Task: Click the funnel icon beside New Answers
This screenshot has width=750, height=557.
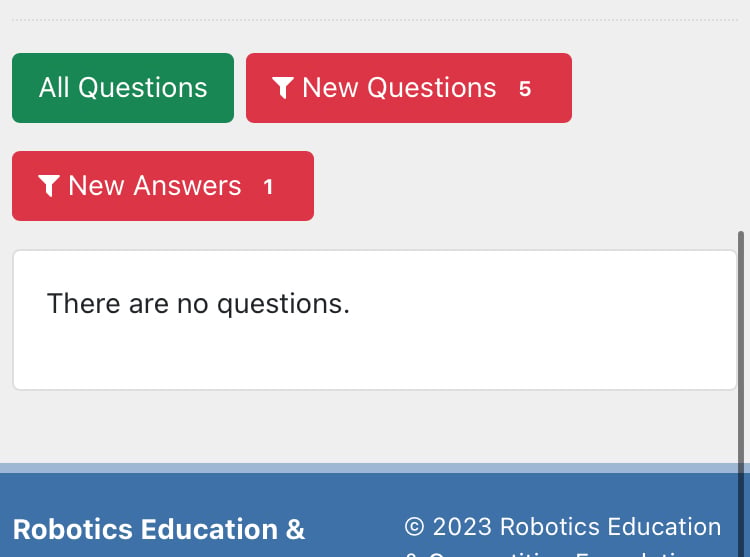Action: point(49,186)
